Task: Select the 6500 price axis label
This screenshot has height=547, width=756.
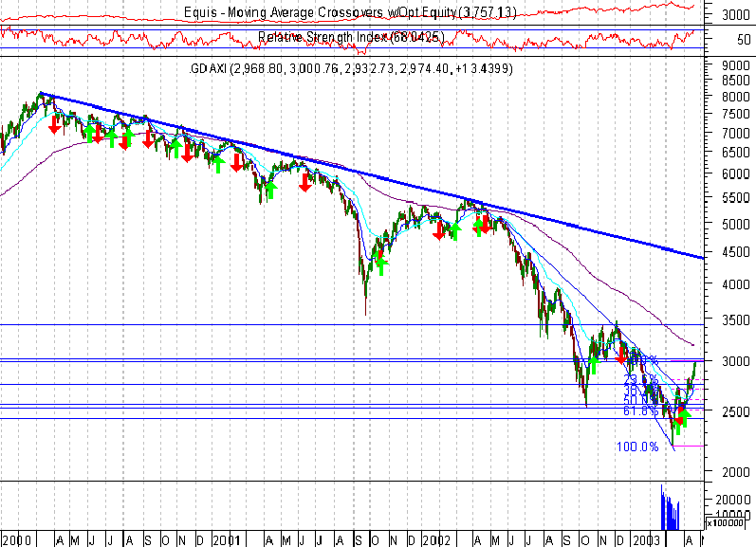Action: click(x=736, y=153)
